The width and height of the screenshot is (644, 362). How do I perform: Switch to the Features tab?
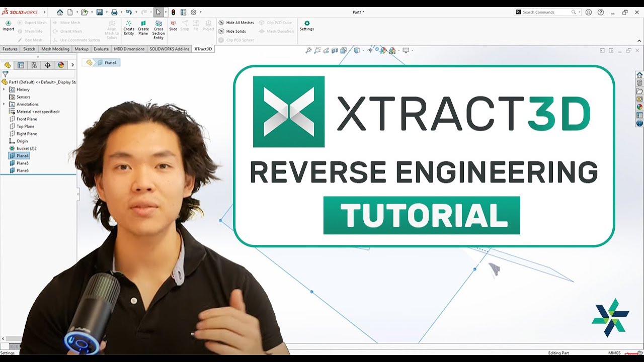click(10, 49)
